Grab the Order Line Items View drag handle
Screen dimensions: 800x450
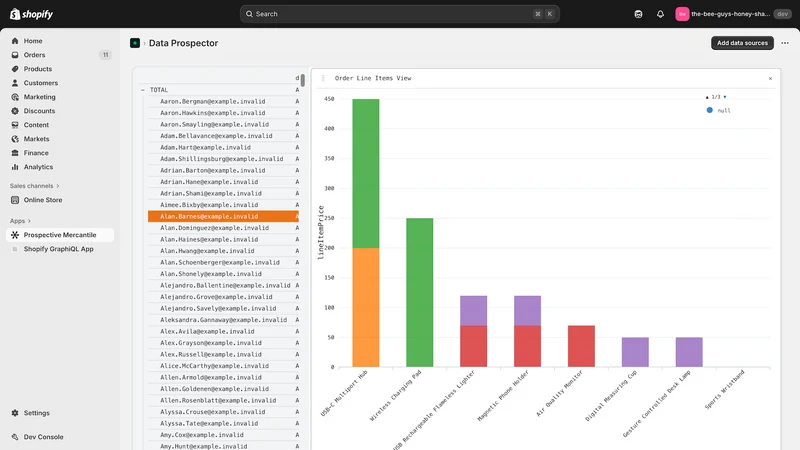pyautogui.click(x=323, y=78)
